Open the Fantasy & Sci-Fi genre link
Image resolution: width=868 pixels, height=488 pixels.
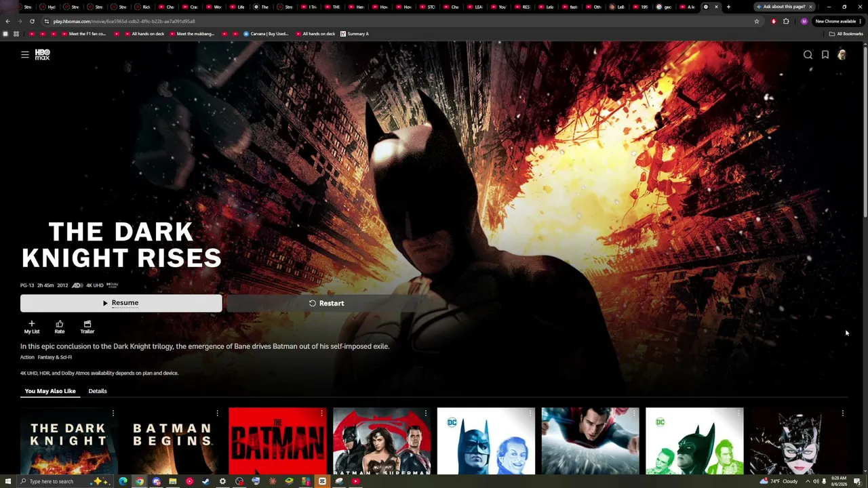55,357
